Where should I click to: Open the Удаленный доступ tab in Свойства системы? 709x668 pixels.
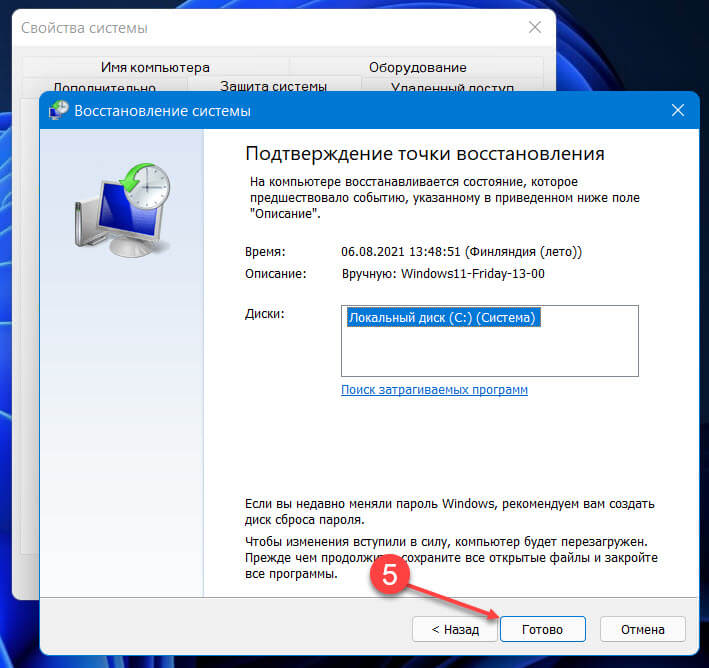click(x=452, y=85)
